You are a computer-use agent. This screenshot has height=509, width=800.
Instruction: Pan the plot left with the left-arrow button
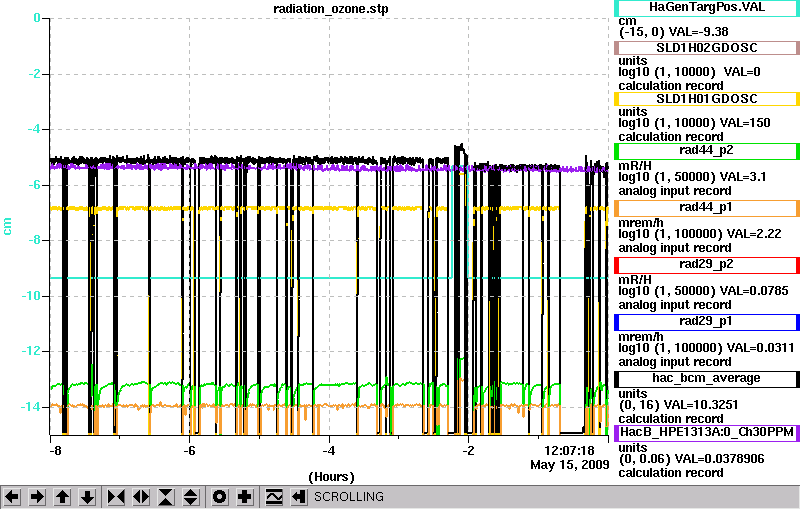pyautogui.click(x=12, y=497)
